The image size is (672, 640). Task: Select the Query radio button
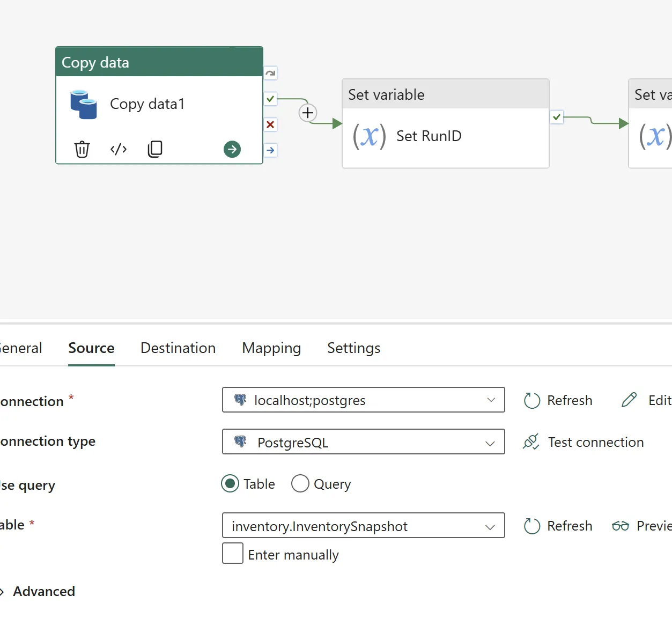300,484
